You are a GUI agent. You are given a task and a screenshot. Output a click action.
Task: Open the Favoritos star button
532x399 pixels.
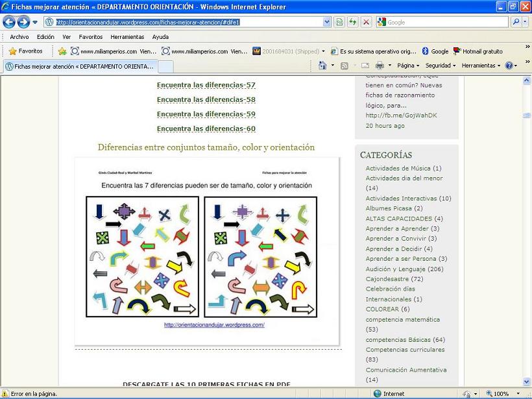pyautogui.click(x=26, y=51)
